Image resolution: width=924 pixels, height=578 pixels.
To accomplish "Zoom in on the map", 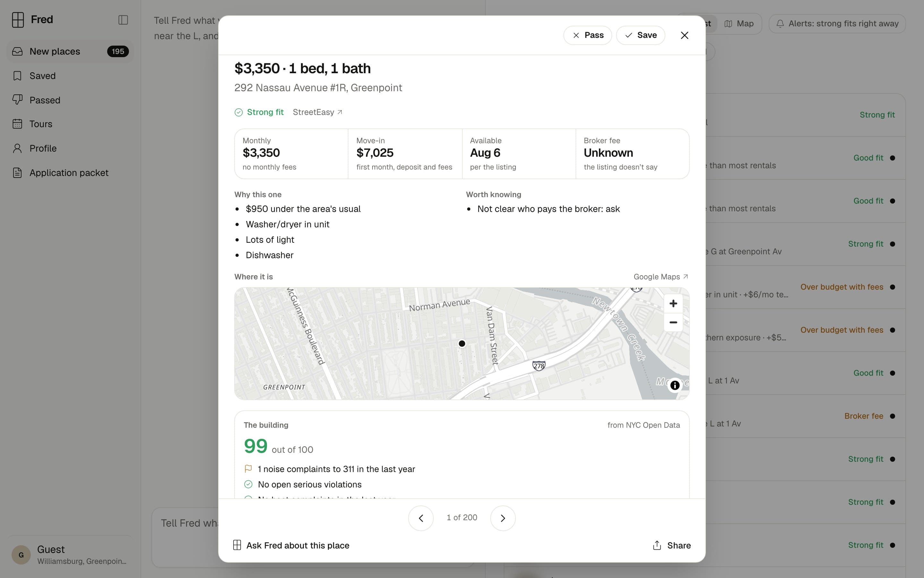I will point(673,303).
